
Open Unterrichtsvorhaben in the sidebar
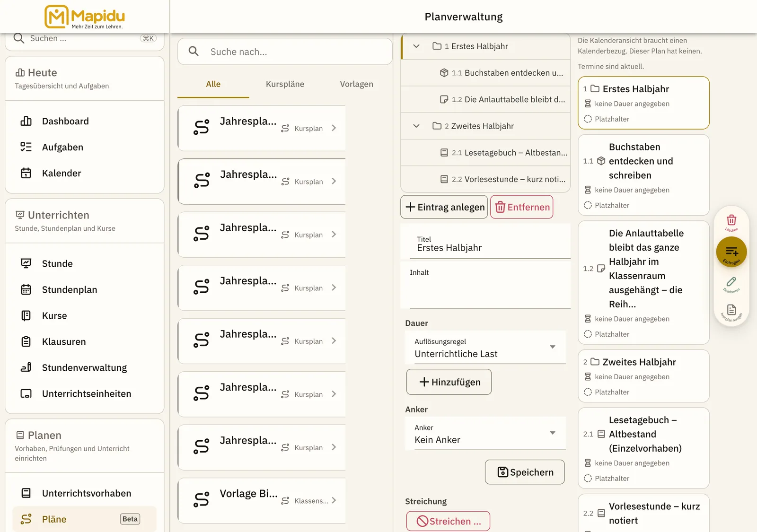coord(85,493)
